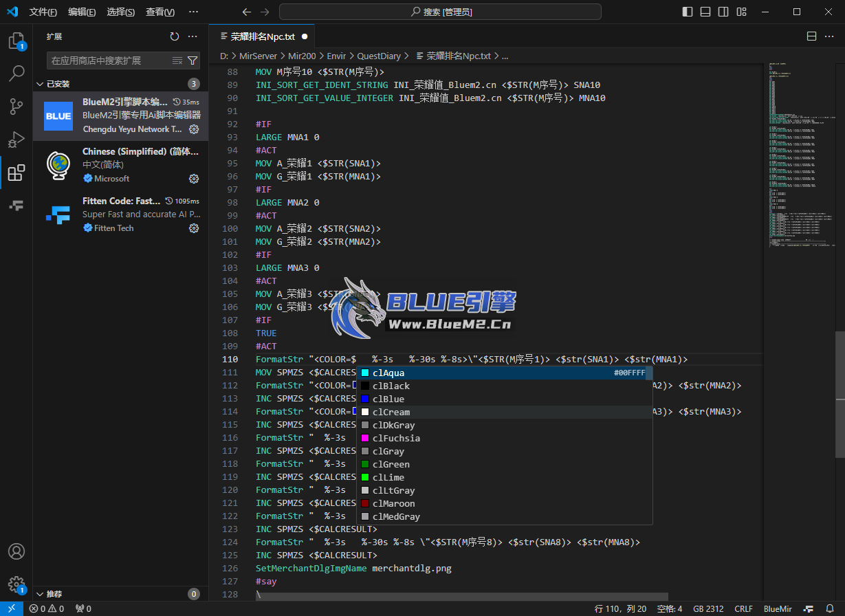The image size is (845, 616).
Task: Expand the 推荐 section
Action: [x=120, y=594]
